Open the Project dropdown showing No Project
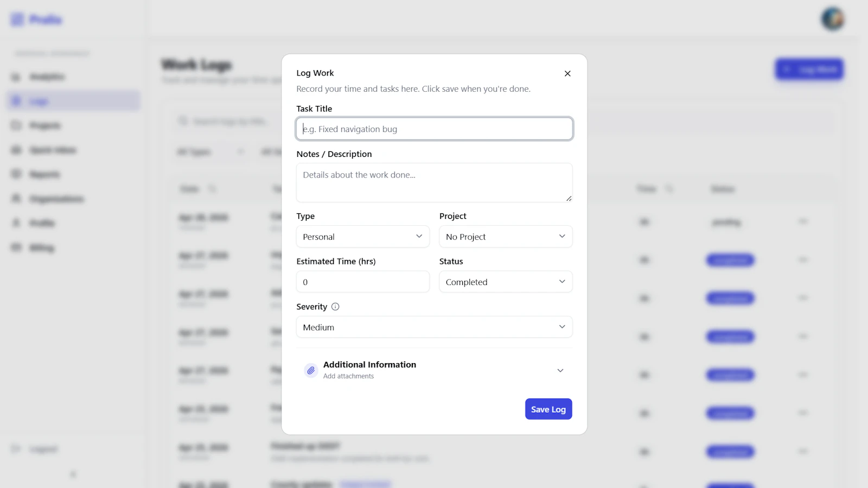Image resolution: width=868 pixels, height=488 pixels. point(506,237)
